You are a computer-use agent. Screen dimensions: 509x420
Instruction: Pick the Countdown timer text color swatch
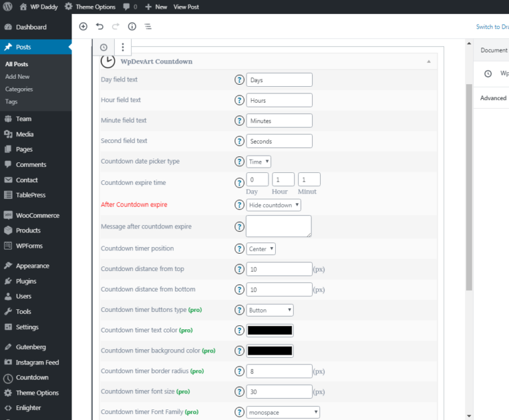pos(270,331)
